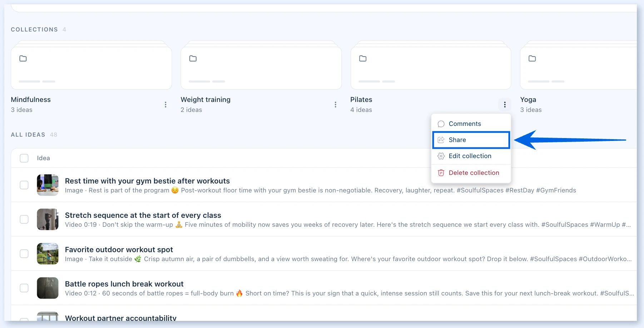Open idea 'Battle ropes lunch break workout'
The height and width of the screenshot is (328, 644).
click(x=124, y=284)
